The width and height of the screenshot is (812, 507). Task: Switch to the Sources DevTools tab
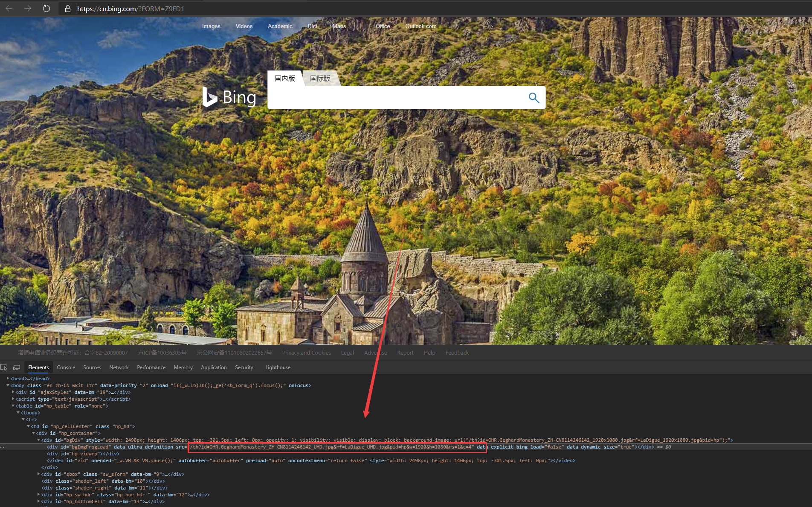click(92, 367)
